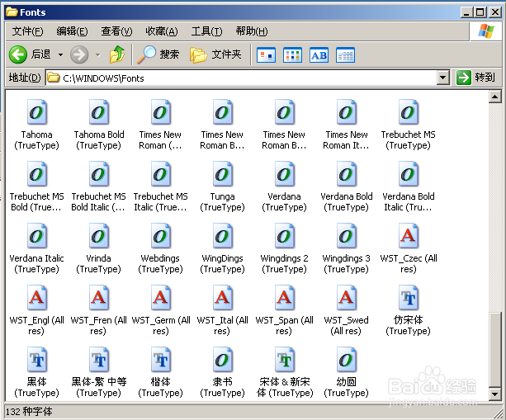This screenshot has height=420, width=506.
Task: Select the Tahoma (TrueType) font icon
Action: tap(37, 112)
